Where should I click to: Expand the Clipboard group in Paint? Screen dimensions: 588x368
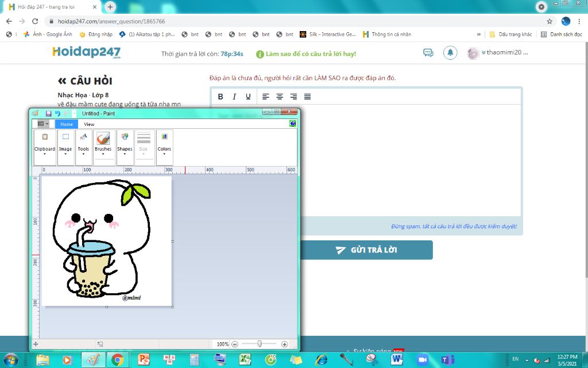pyautogui.click(x=45, y=147)
